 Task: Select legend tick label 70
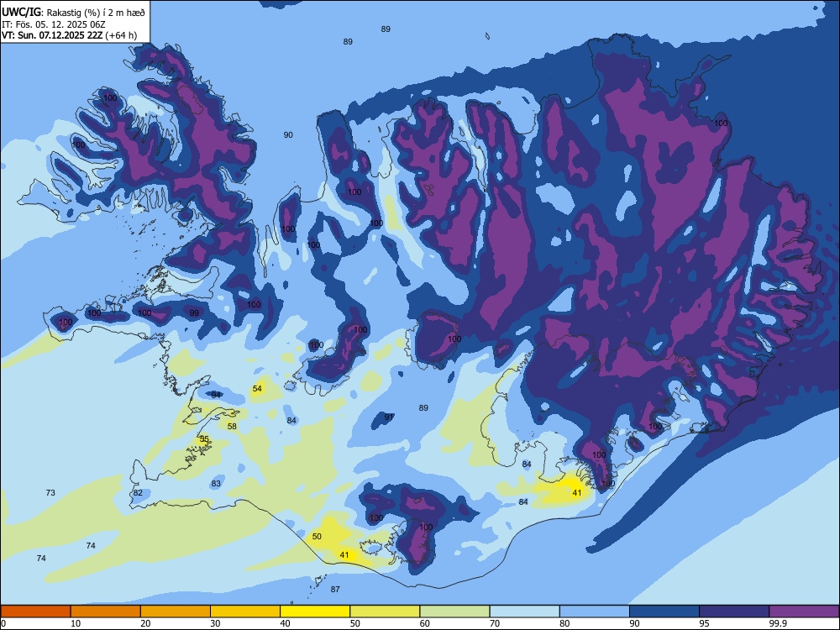pos(495,623)
